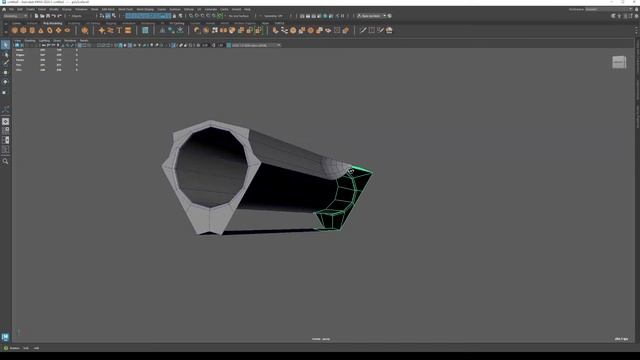The width and height of the screenshot is (640, 360).
Task: Create a polygon cone from the shelf
Action: point(41,30)
